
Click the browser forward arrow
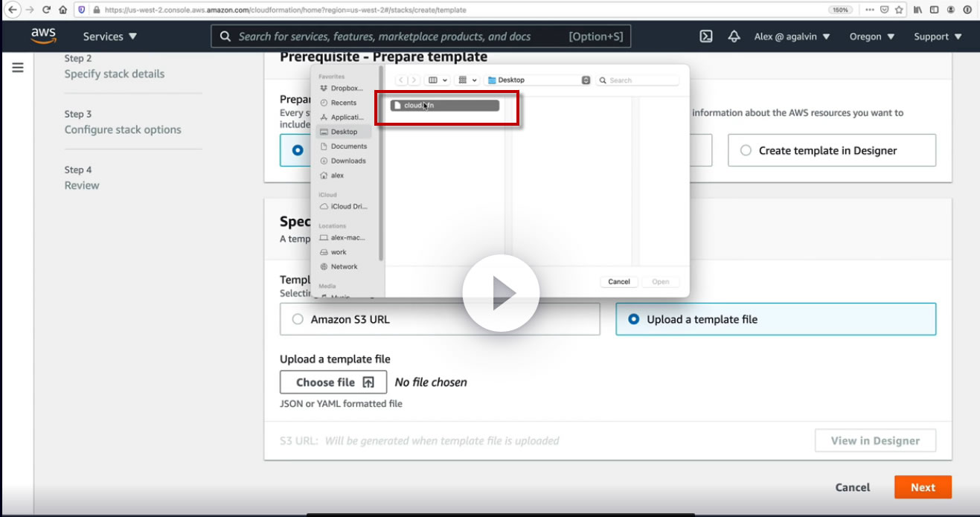pos(30,10)
